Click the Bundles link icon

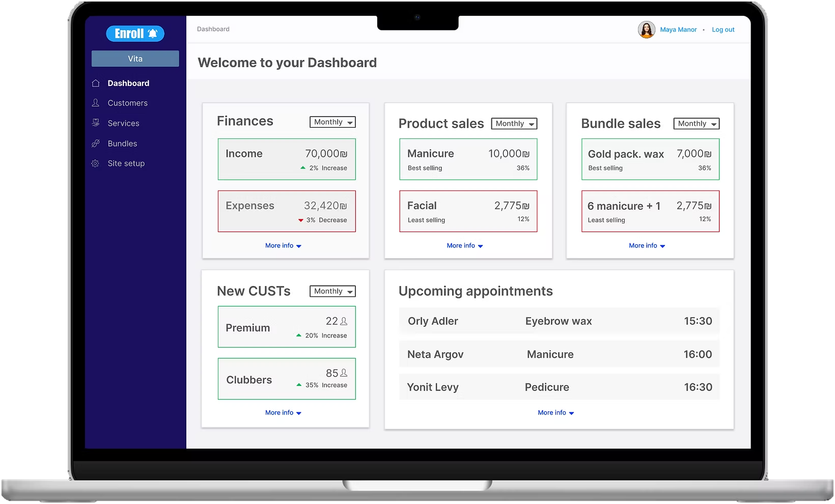96,144
